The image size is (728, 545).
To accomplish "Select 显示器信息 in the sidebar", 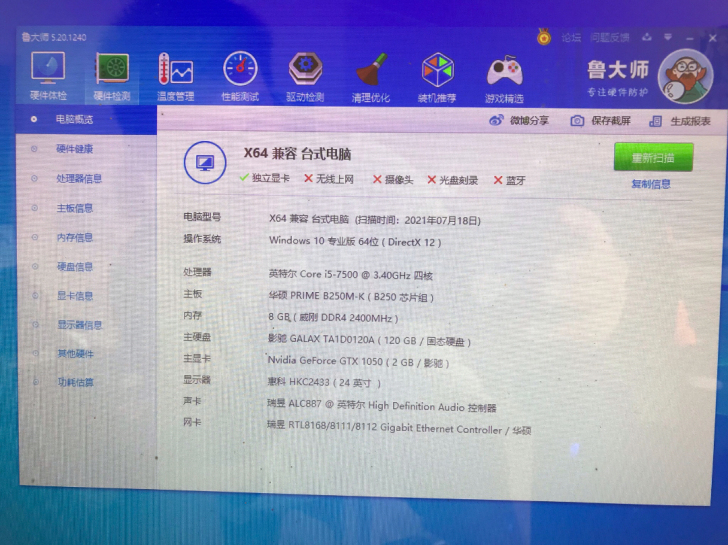I will click(x=79, y=324).
